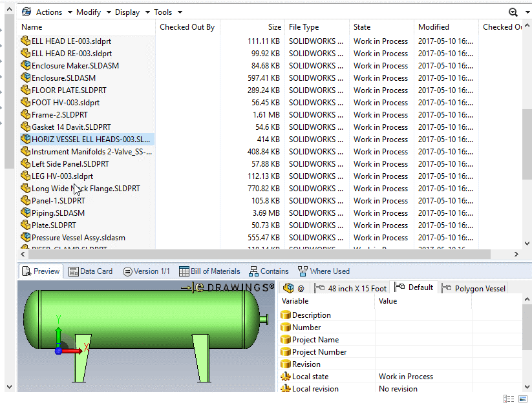Open the Display menu
This screenshot has height=407, width=532.
point(127,12)
